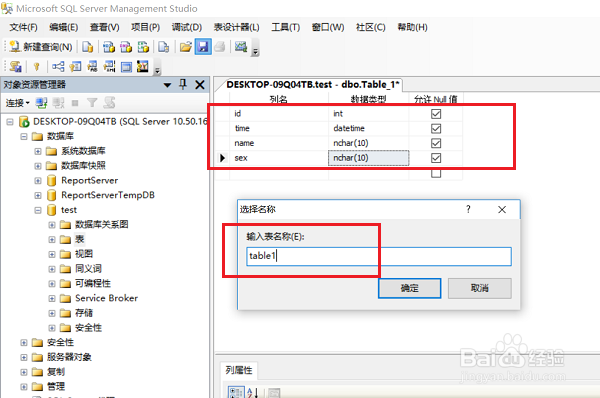Viewport: 600px width, 398px height.
Task: Uncheck Allow Nulls for the id column
Action: pos(436,114)
